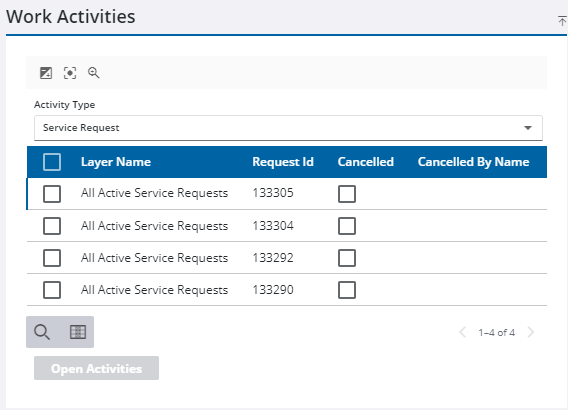Click the zoom-in magnifier toolbar icon
The image size is (568, 410).
(x=94, y=73)
